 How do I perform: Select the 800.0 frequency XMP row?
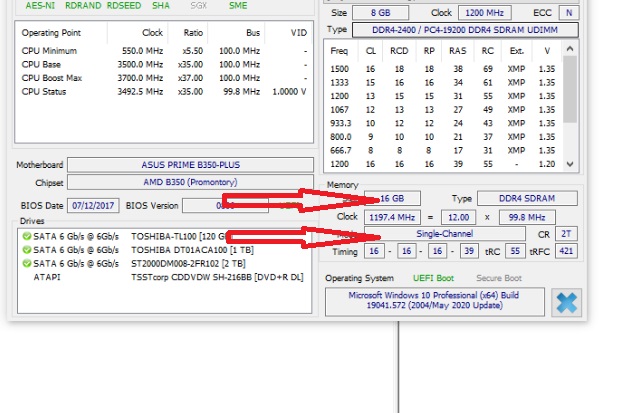443,137
